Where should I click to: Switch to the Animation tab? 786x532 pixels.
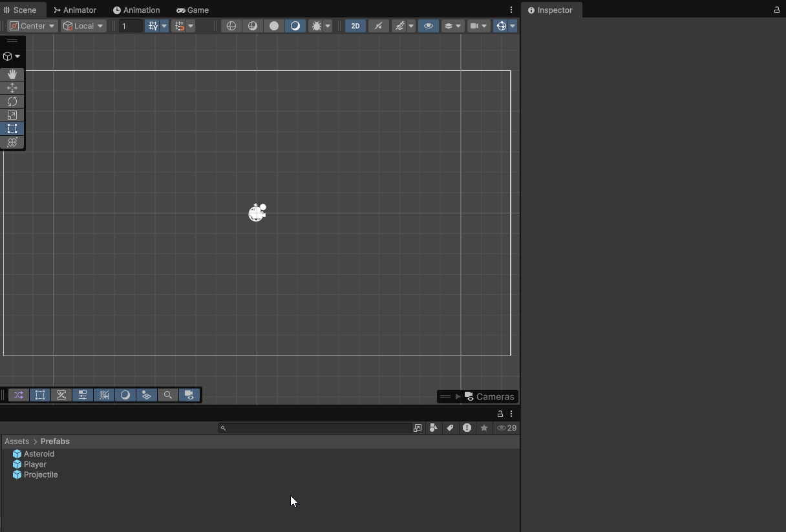tap(136, 10)
